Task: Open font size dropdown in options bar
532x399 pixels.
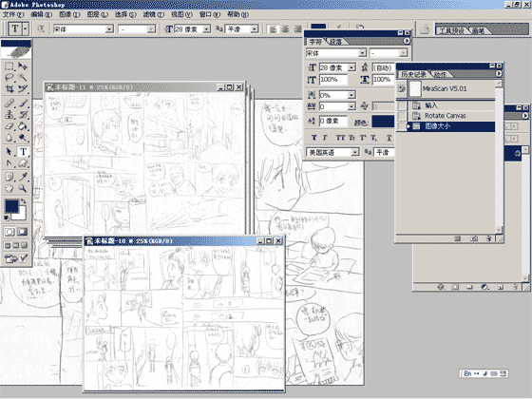Action: tap(207, 29)
